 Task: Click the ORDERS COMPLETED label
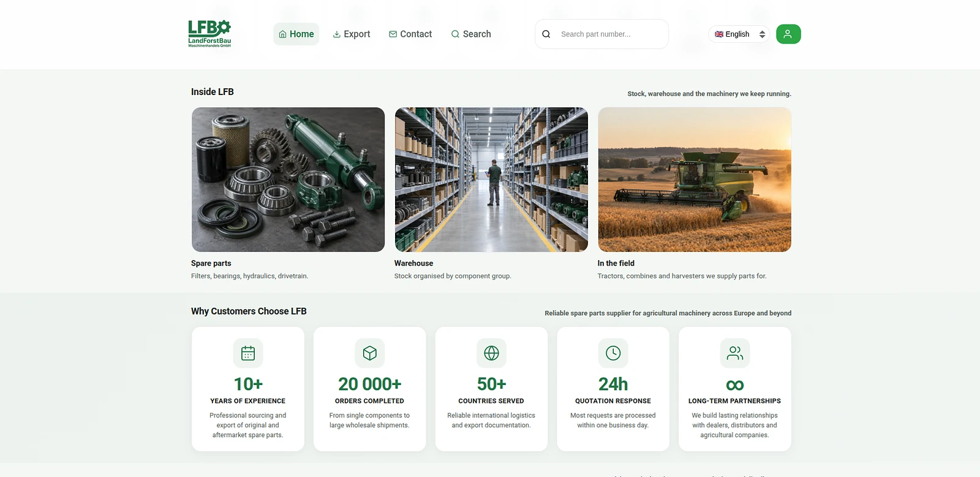370,401
